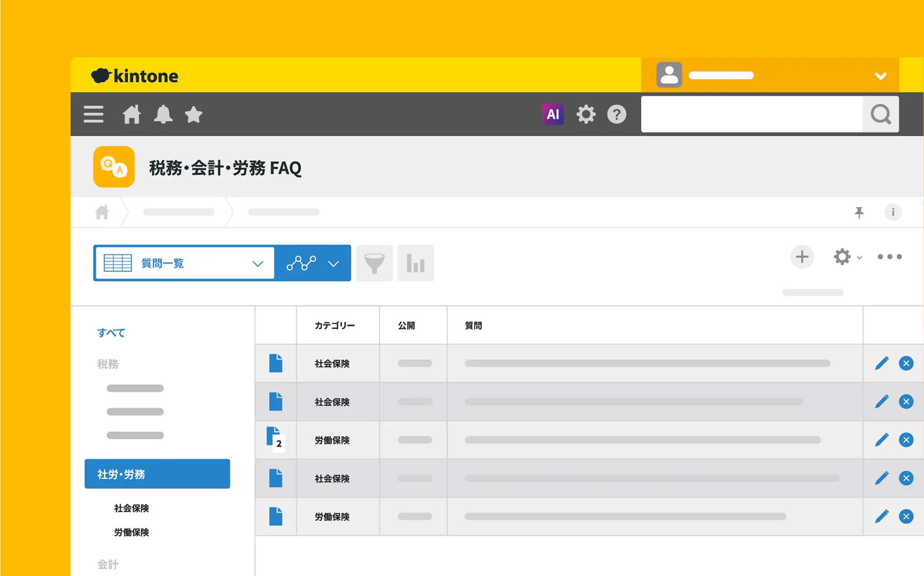
Task: Select the 社労・労務 category
Action: pyautogui.click(x=157, y=474)
